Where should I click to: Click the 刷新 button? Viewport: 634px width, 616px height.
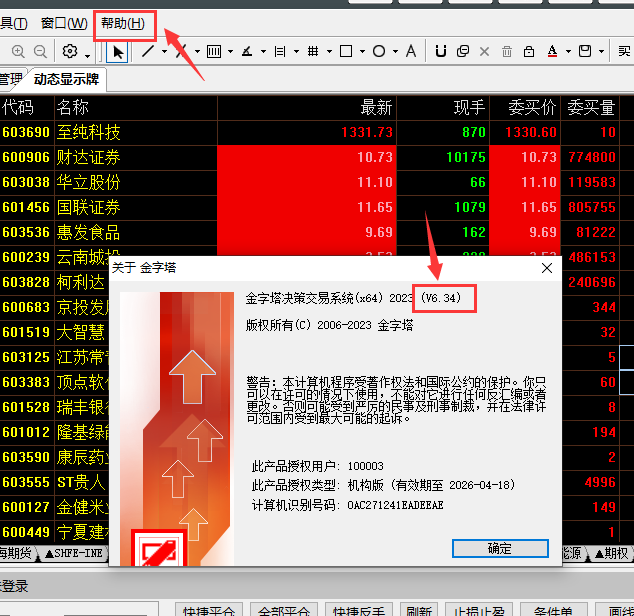tap(419, 610)
